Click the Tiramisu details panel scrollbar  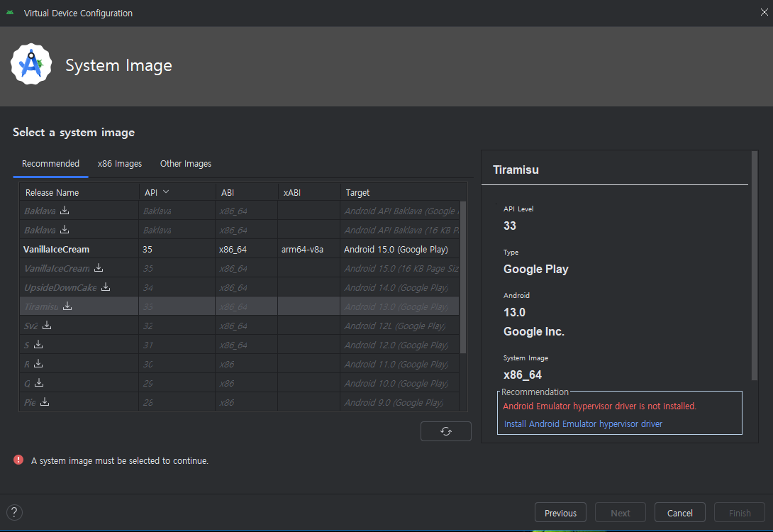pyautogui.click(x=755, y=266)
